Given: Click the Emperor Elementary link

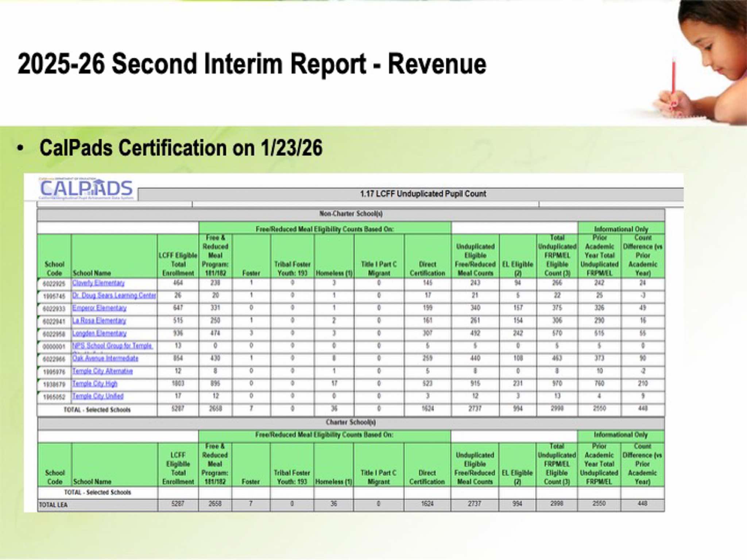Looking at the screenshot, I should tap(99, 308).
